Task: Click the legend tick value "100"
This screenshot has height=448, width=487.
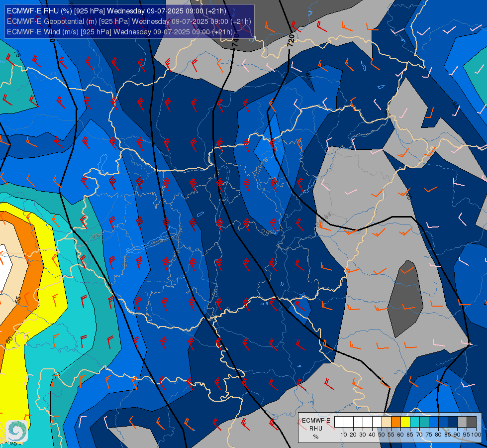Action: [x=477, y=435]
